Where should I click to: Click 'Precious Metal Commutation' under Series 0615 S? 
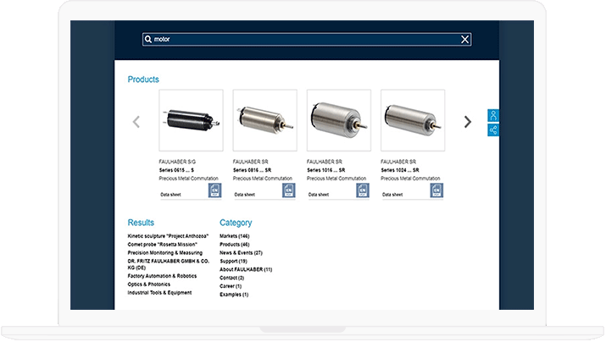pyautogui.click(x=189, y=179)
